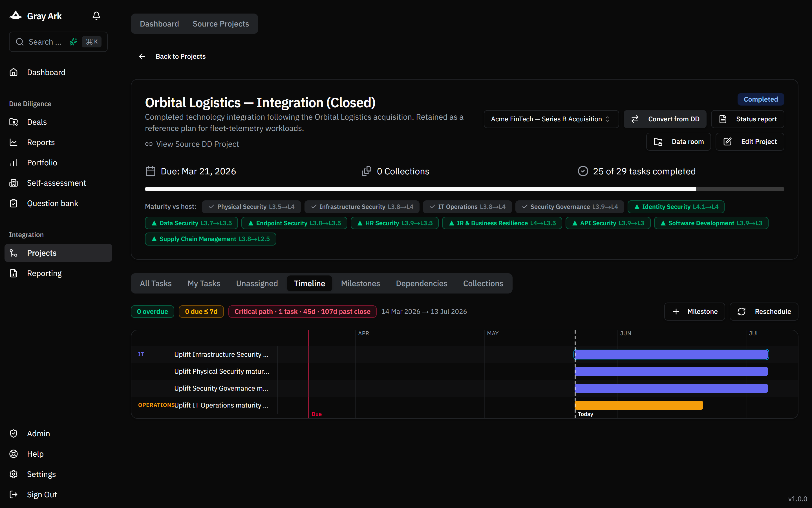Click the Deals folder icon
This screenshot has width=812, height=508.
click(14, 122)
